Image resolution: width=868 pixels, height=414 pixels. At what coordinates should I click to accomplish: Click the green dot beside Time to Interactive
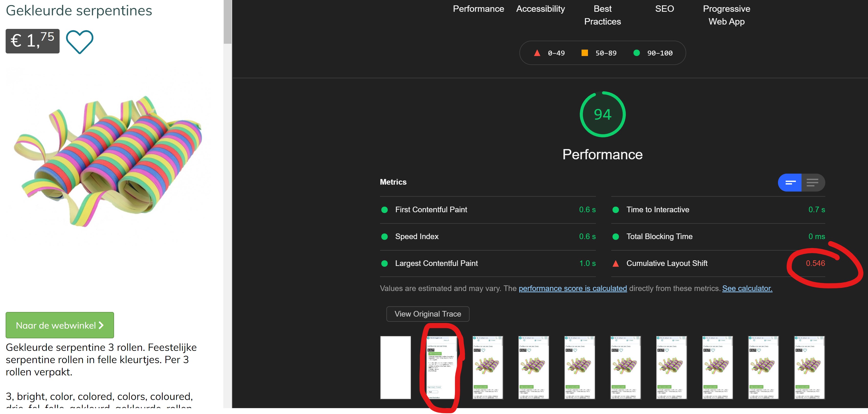[615, 210]
